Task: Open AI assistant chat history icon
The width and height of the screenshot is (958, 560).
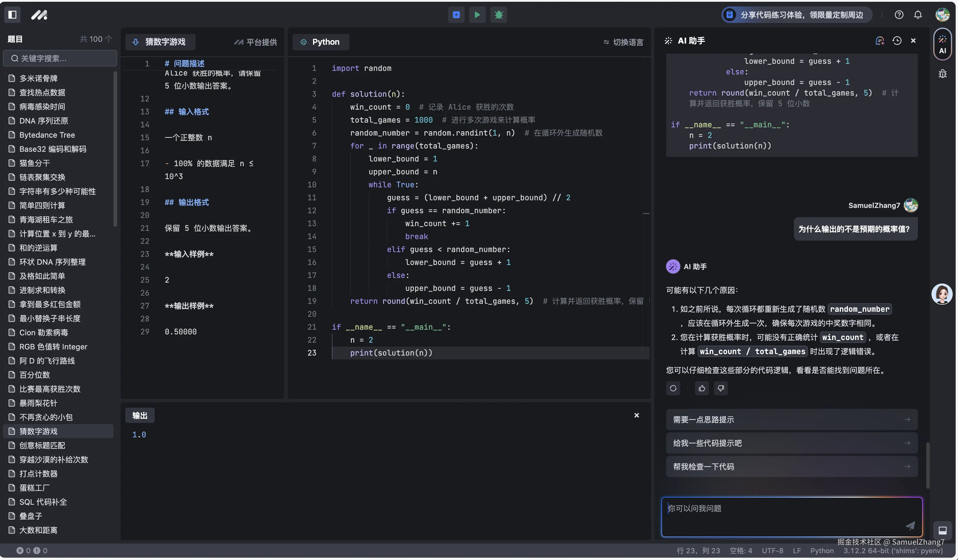Action: tap(897, 41)
